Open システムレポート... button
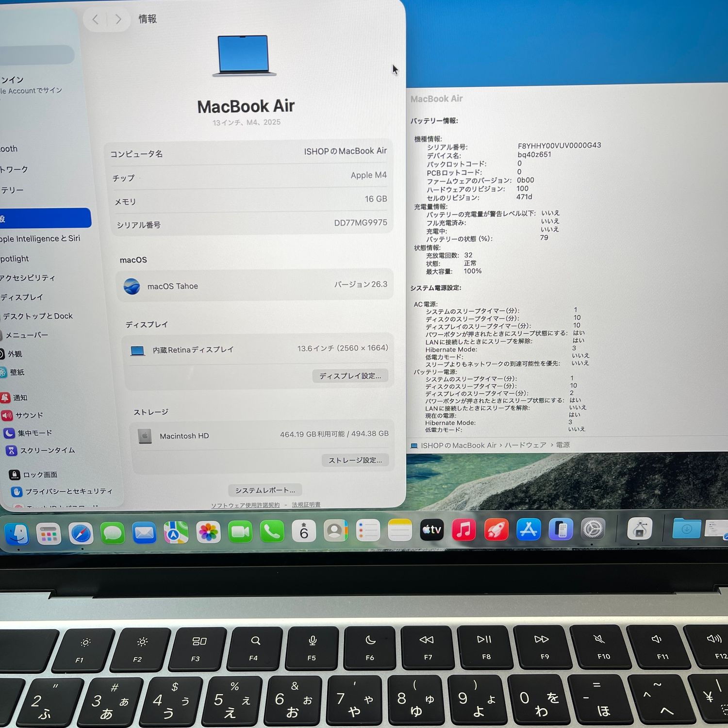728x728 pixels. click(265, 490)
